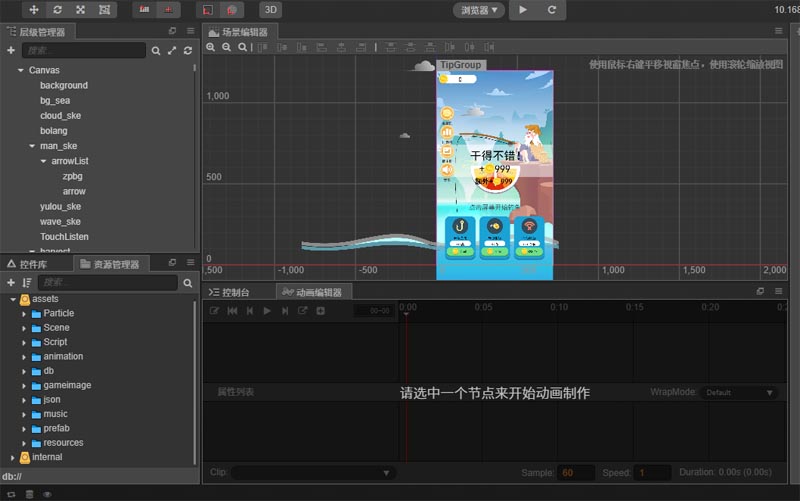The width and height of the screenshot is (800, 501).
Task: Click the Sample input field showing 60
Action: 578,472
